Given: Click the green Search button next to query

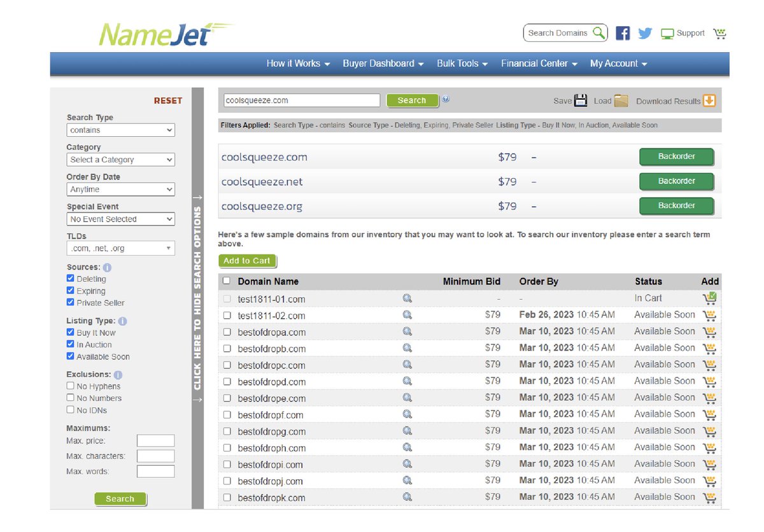Looking at the screenshot, I should [412, 101].
